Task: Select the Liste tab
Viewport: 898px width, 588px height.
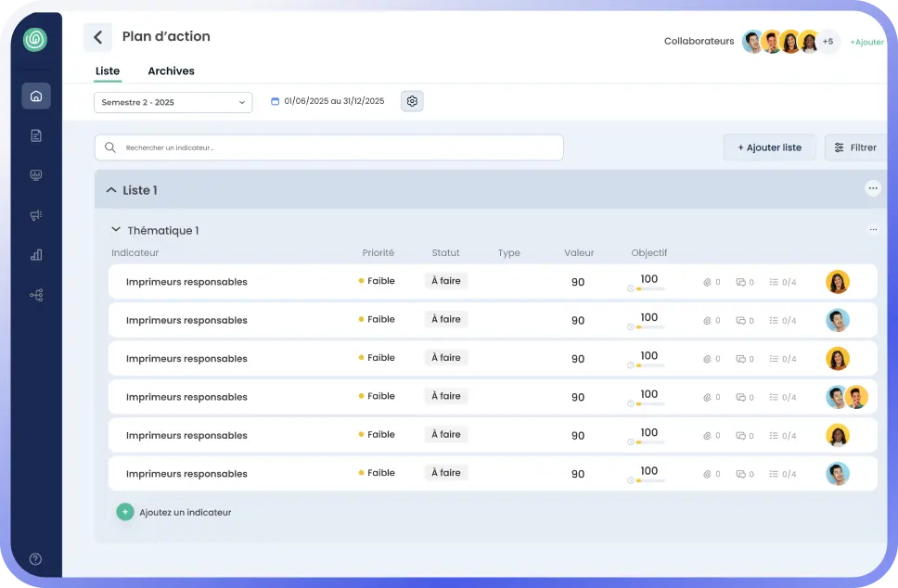Action: 108,71
